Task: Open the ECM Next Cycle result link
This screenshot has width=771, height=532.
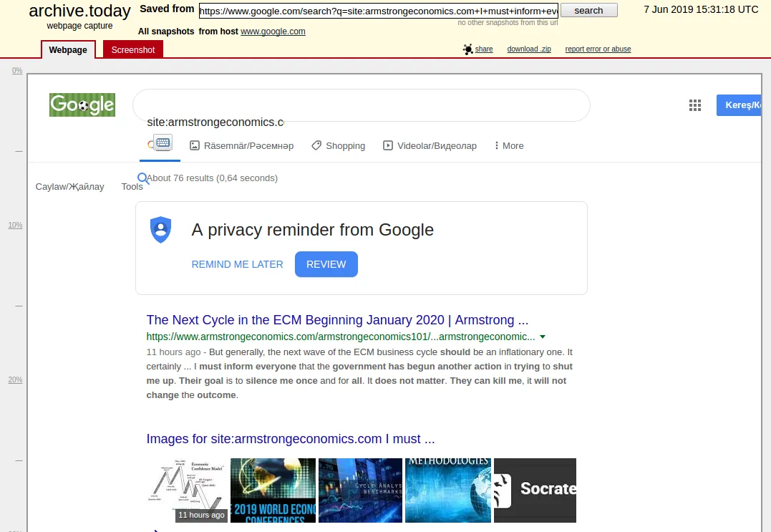Action: pyautogui.click(x=337, y=320)
